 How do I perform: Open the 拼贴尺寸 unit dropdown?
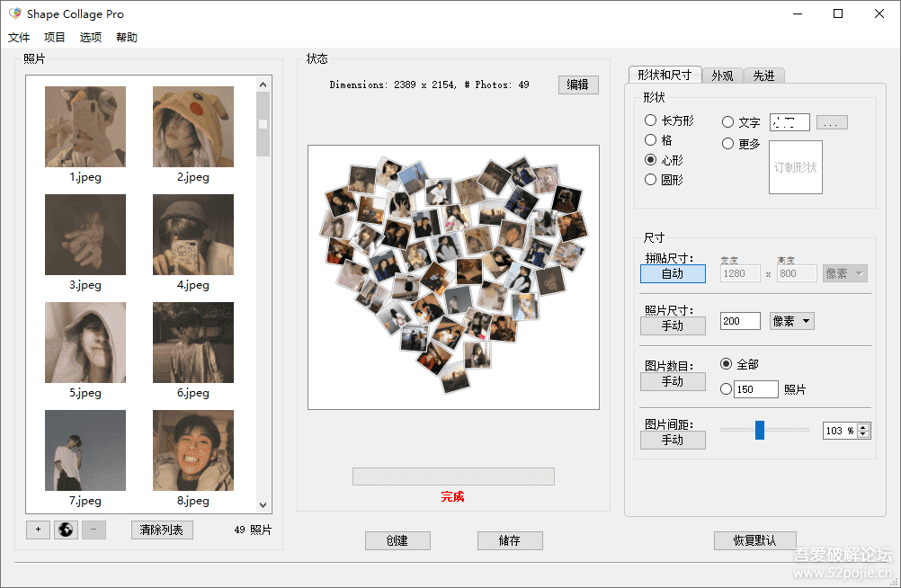pos(843,272)
